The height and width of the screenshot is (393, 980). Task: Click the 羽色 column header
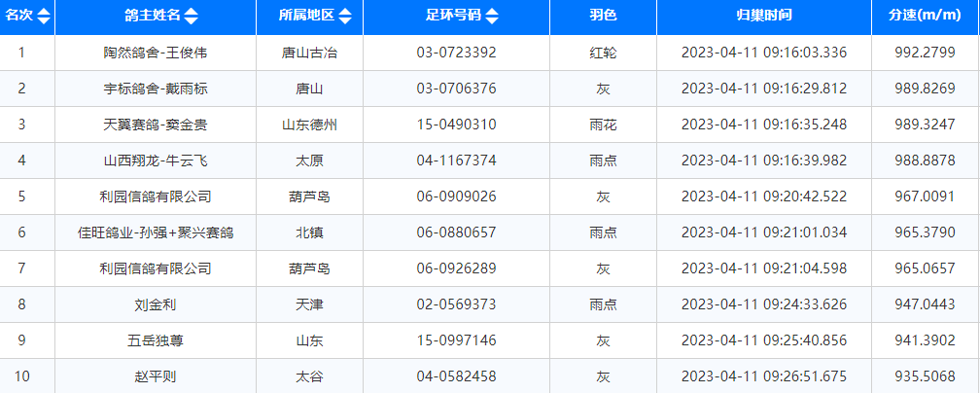[603, 17]
